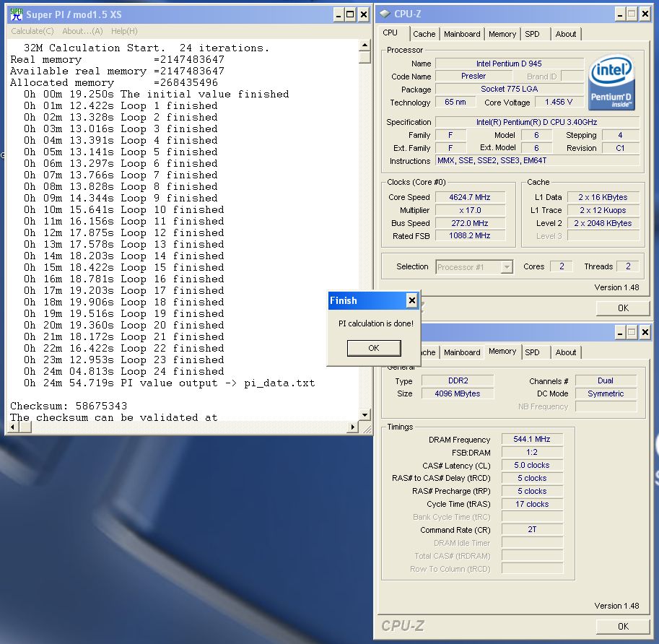Click the CAS# Latency value '5.0 clocks'

tap(532, 466)
